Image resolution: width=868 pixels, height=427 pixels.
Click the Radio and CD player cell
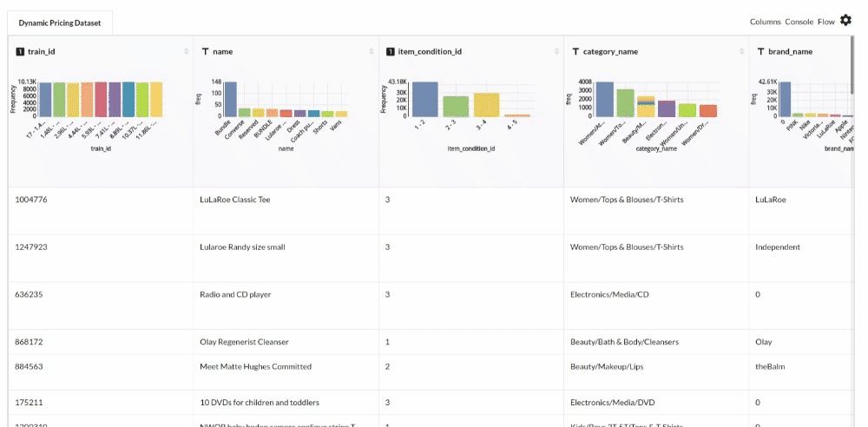tap(286, 306)
